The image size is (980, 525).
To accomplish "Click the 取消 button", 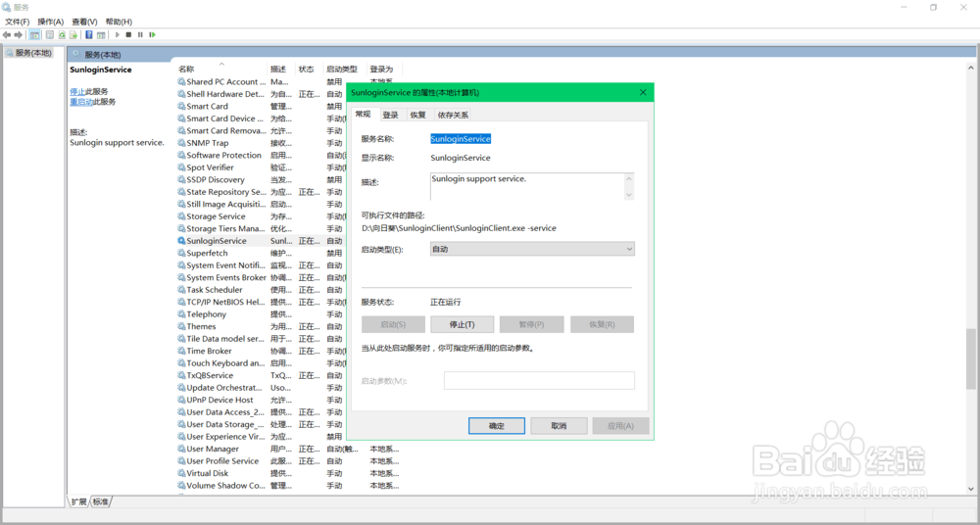I will 559,426.
